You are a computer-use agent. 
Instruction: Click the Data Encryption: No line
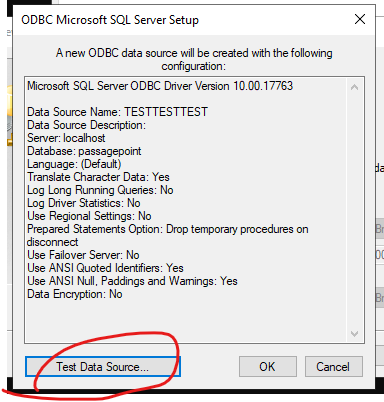[x=75, y=294]
